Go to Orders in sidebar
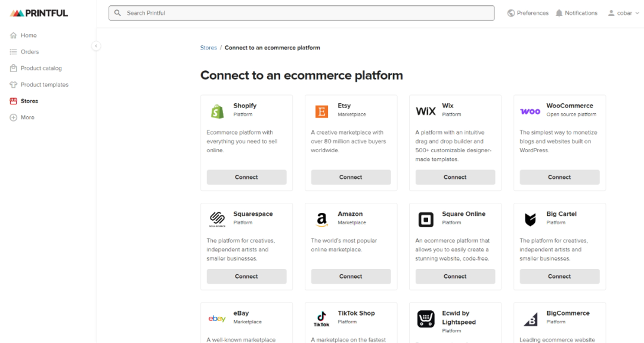The width and height of the screenshot is (644, 343). [x=29, y=52]
